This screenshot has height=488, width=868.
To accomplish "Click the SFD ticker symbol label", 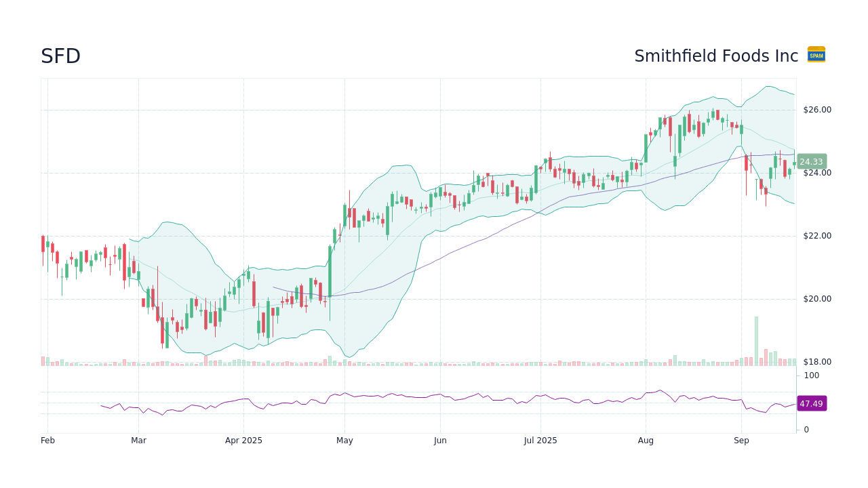I will [x=60, y=56].
